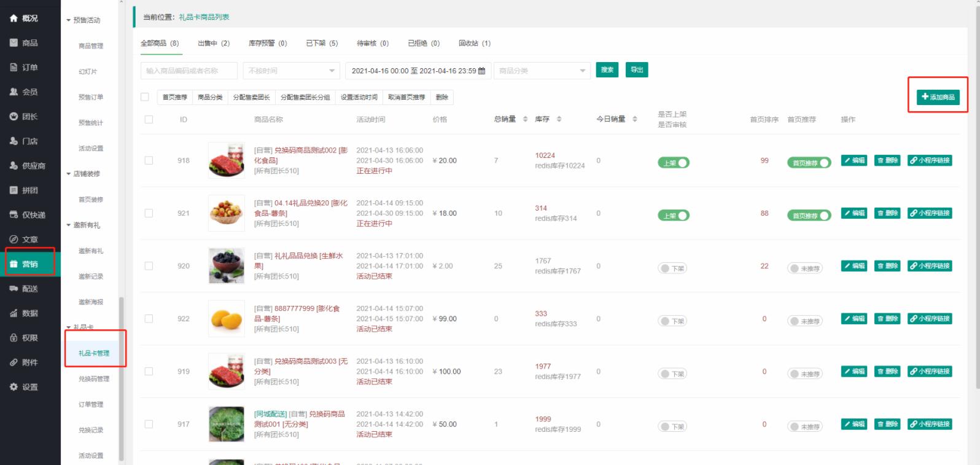Turn off 上架 switch for product 921

674,216
